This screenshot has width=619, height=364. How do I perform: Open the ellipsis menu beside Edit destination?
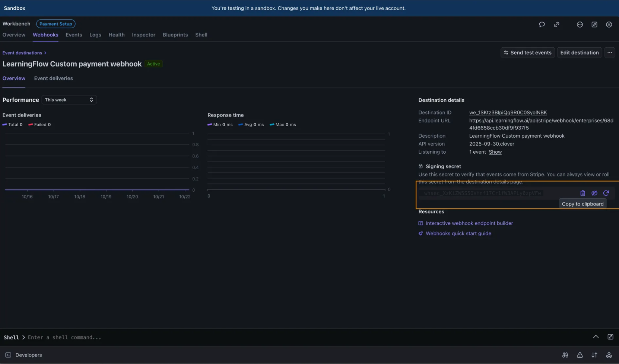610,52
